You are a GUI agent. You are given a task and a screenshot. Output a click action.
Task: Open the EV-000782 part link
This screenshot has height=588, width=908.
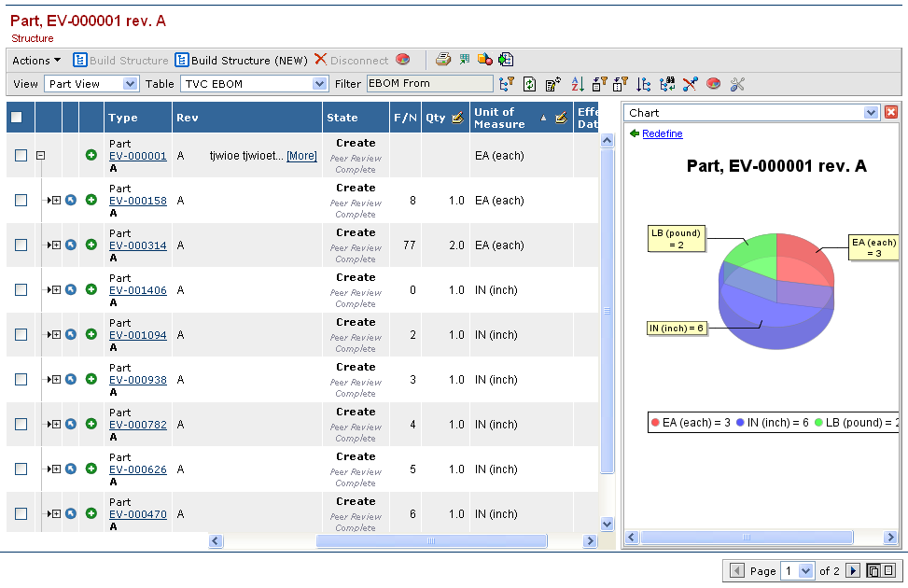pos(137,425)
